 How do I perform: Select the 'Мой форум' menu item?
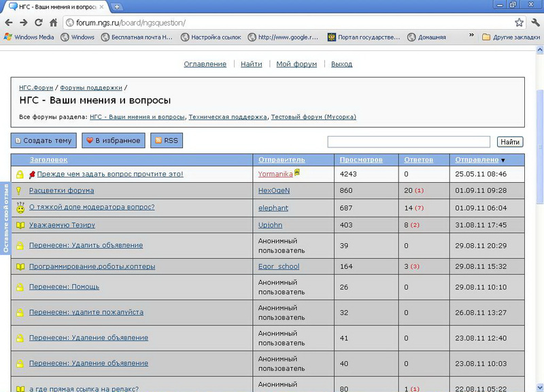tap(296, 64)
